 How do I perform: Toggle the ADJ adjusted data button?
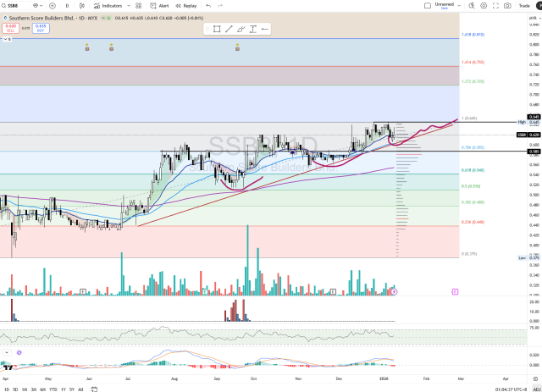[x=536, y=389]
